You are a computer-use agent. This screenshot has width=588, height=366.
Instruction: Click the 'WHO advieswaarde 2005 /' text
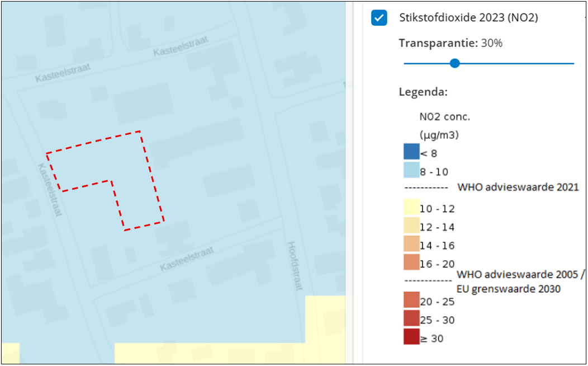tap(520, 275)
